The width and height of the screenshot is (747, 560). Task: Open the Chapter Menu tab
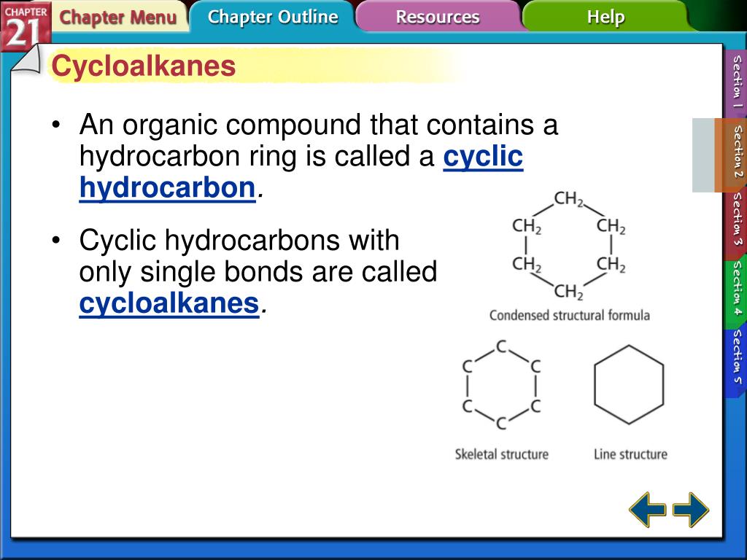[118, 17]
